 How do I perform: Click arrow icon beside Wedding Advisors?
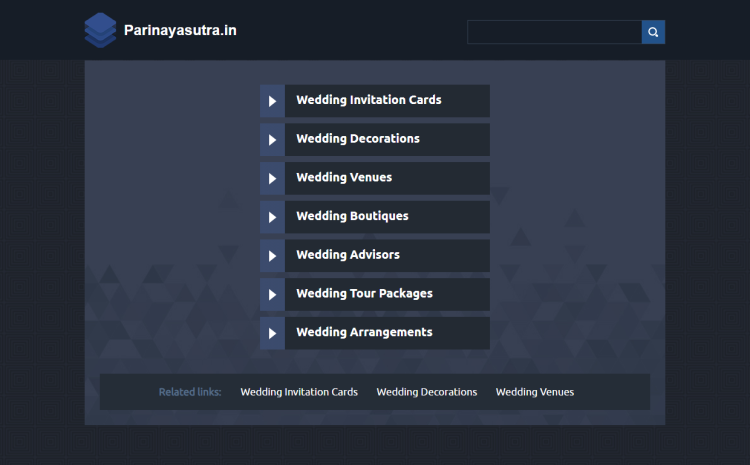click(x=272, y=256)
